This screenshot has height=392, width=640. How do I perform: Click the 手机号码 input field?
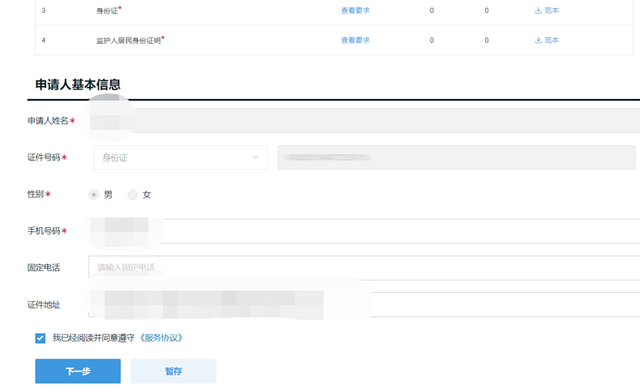[x=364, y=231]
